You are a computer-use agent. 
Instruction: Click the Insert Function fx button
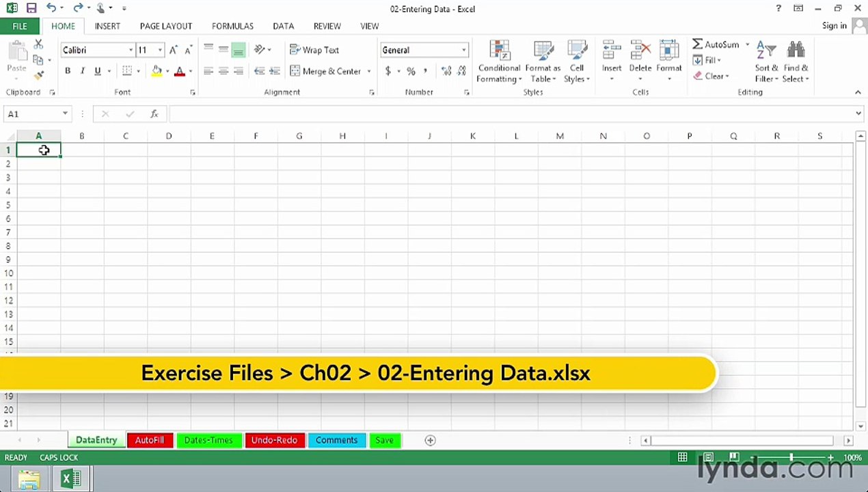coord(154,113)
